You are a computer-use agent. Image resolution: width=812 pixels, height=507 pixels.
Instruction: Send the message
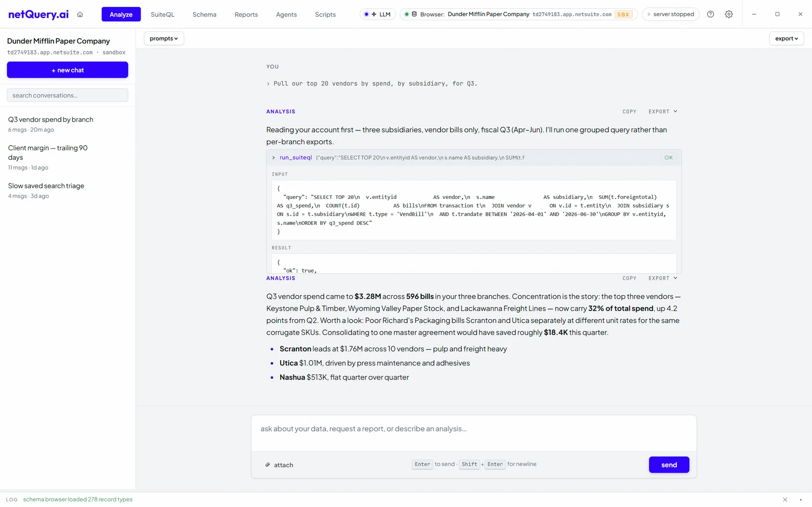[x=669, y=465]
